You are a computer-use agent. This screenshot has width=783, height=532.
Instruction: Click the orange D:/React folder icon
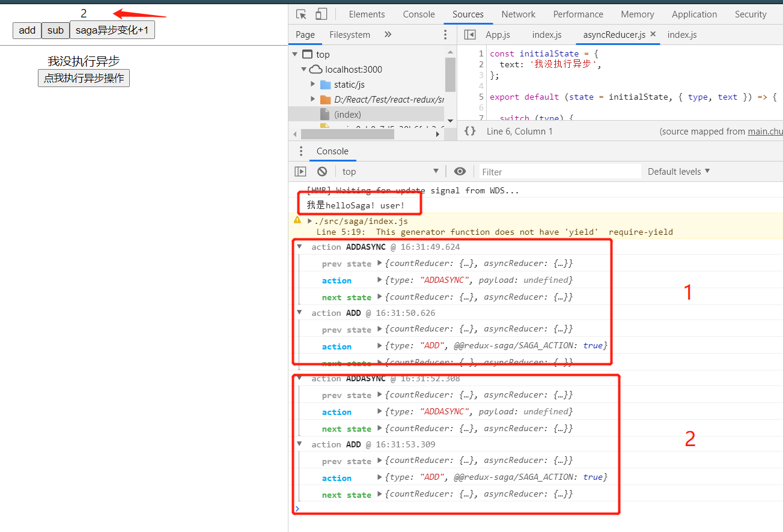(325, 100)
